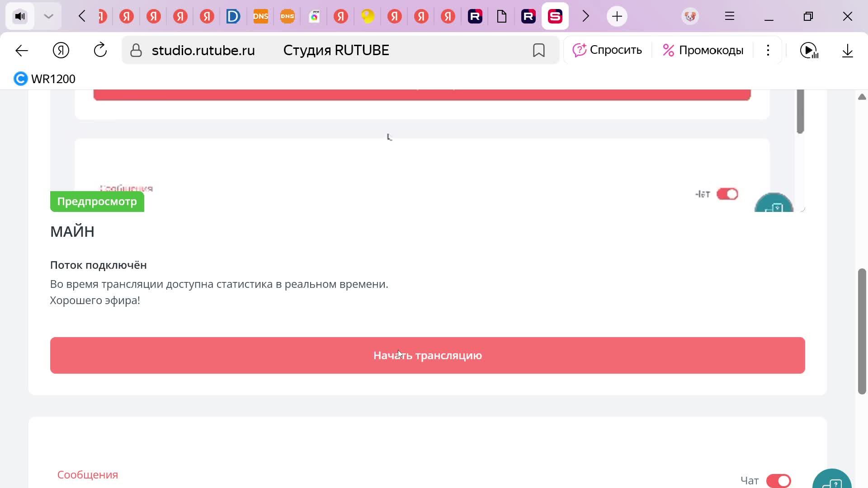868x488 pixels.
Task: Open the profile avatar menu
Action: [x=690, y=16]
